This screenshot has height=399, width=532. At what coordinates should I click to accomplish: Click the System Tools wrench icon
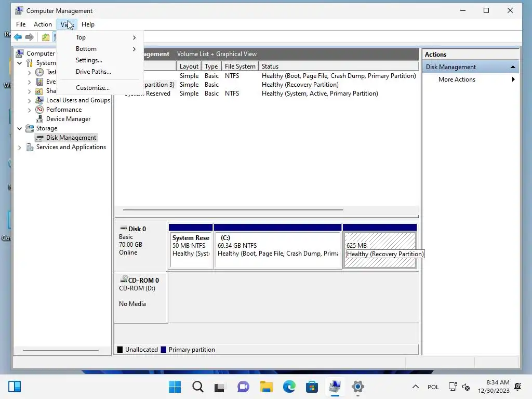tap(30, 63)
